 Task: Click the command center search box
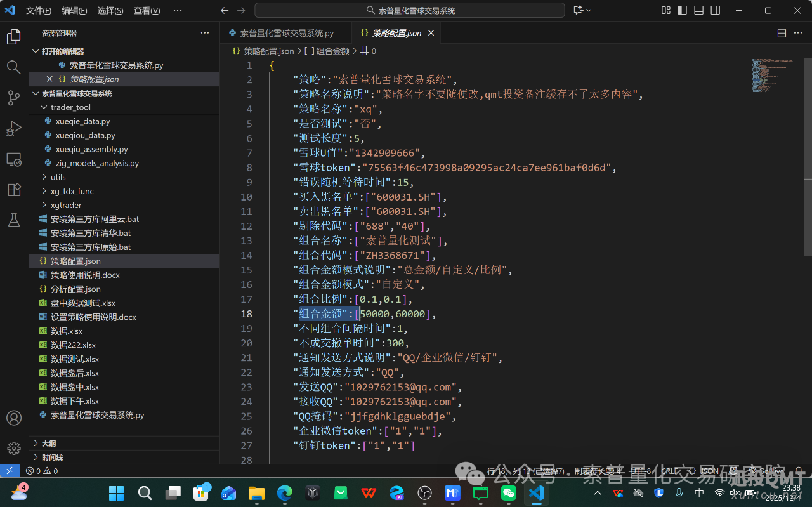(x=410, y=10)
